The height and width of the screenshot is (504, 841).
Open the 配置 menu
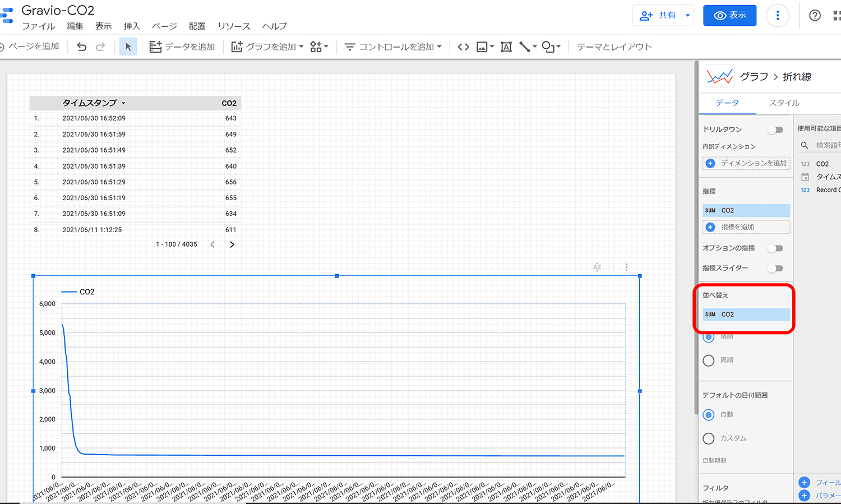[197, 26]
